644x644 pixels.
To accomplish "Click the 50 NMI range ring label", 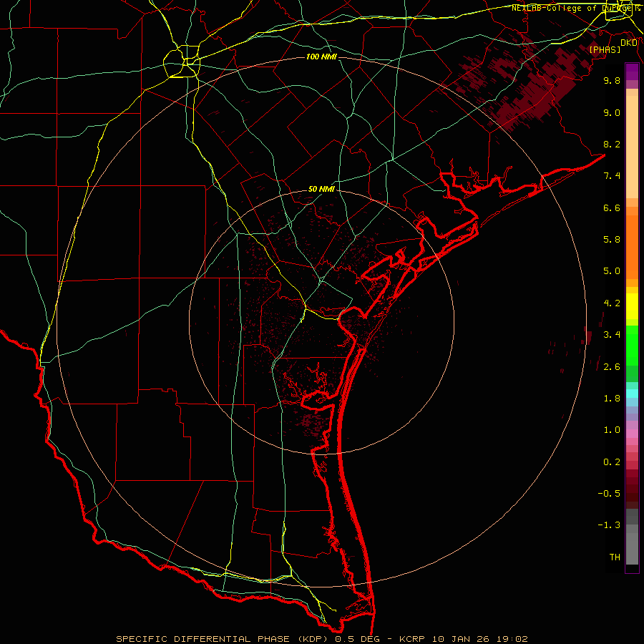I will point(321,190).
